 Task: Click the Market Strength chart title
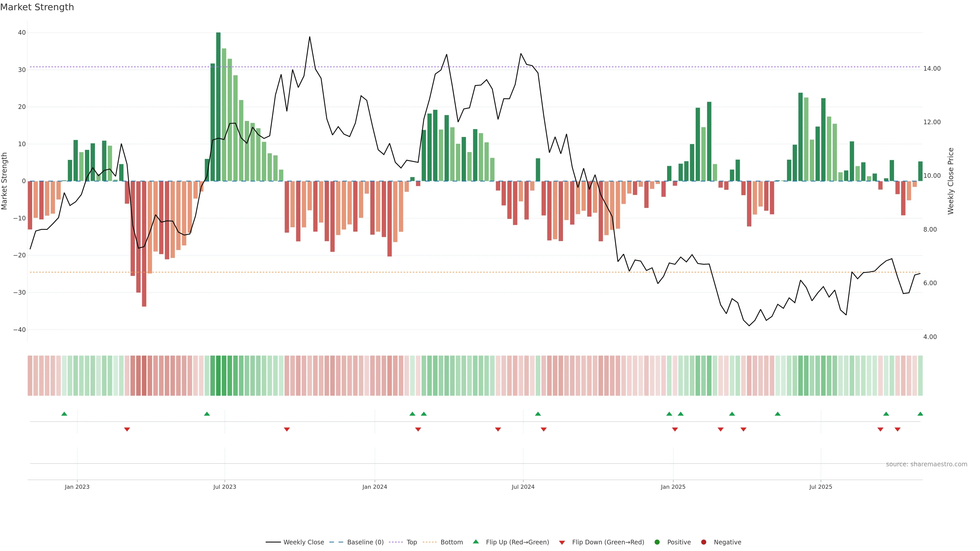pos(37,7)
